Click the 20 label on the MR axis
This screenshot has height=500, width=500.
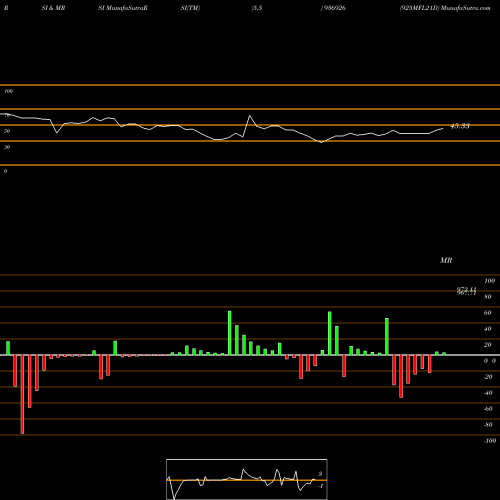[488, 345]
